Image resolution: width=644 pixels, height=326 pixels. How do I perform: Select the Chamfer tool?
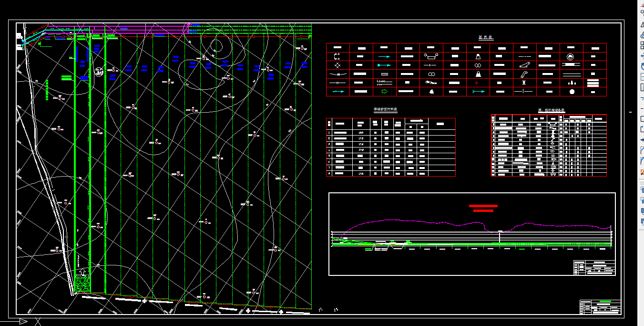642,150
